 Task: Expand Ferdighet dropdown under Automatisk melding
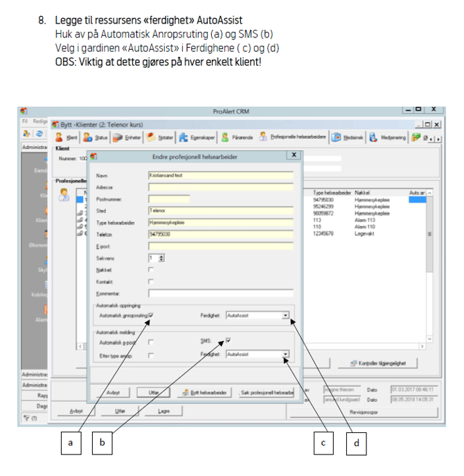[285, 354]
